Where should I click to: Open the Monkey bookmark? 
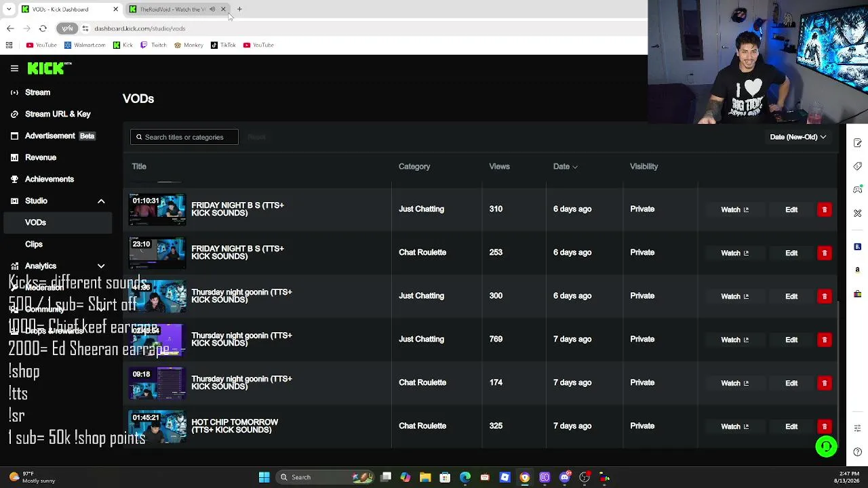pos(189,45)
